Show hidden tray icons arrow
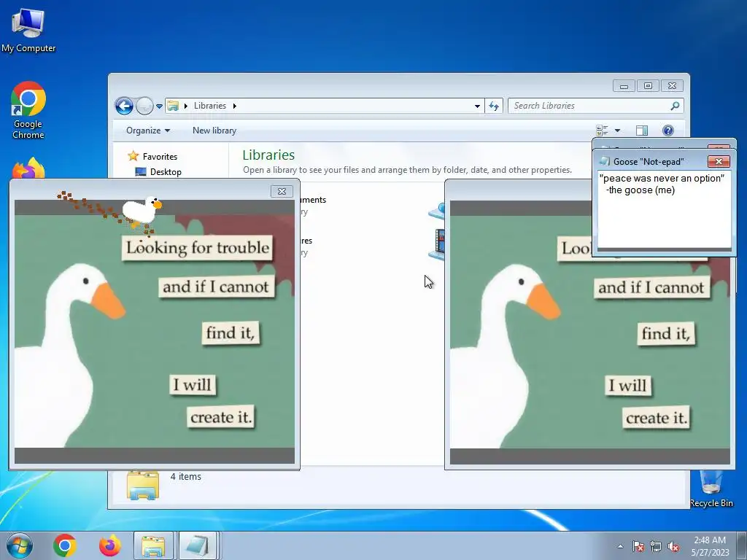Viewport: 747px width, 560px height. (x=620, y=546)
